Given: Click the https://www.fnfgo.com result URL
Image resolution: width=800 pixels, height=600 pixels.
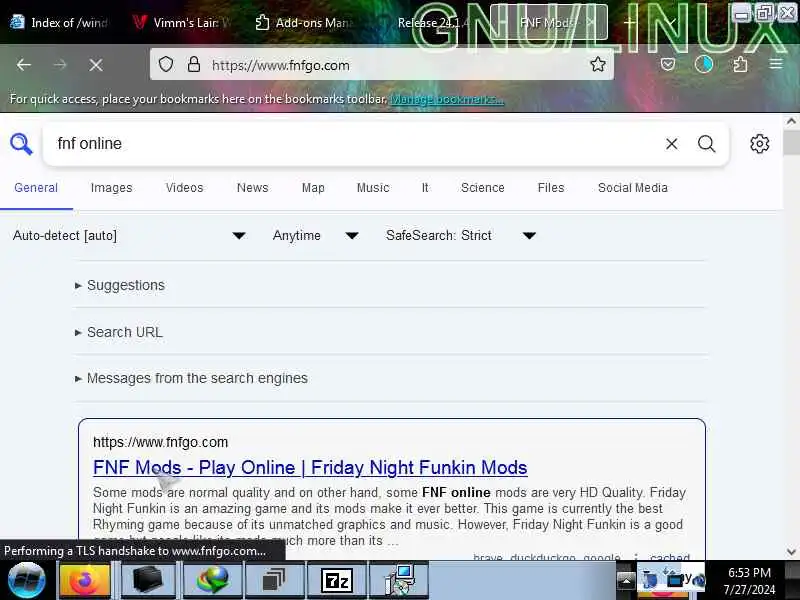Looking at the screenshot, I should [x=160, y=442].
